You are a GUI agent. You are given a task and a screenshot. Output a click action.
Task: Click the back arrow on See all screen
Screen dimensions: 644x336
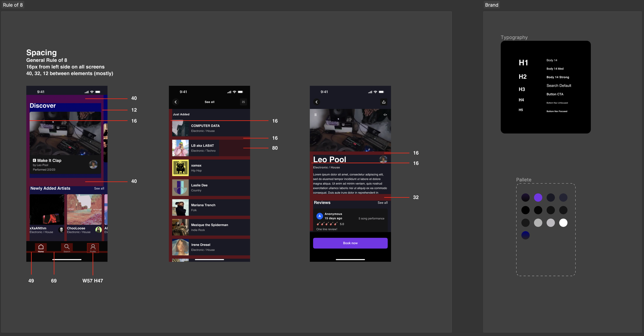[176, 102]
